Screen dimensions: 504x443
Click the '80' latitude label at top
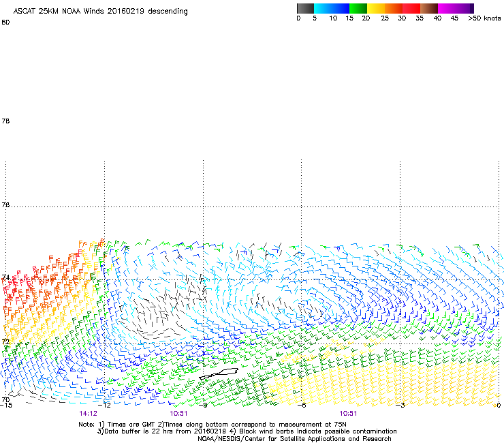[5, 22]
